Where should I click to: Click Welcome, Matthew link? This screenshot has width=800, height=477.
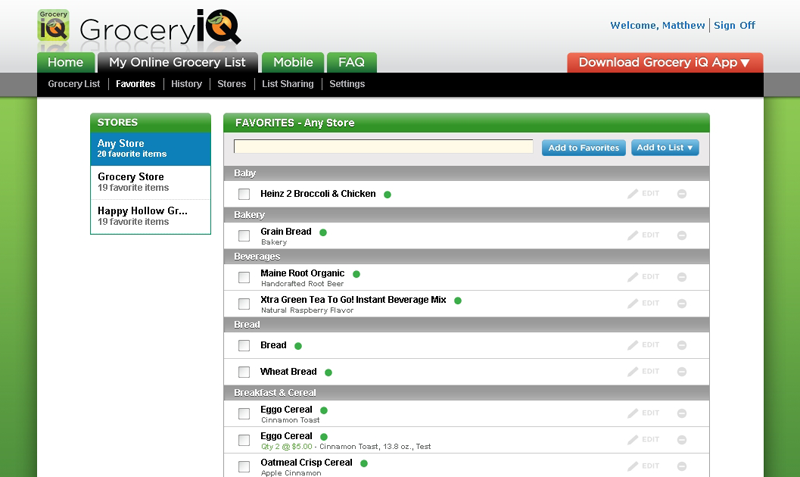click(657, 25)
